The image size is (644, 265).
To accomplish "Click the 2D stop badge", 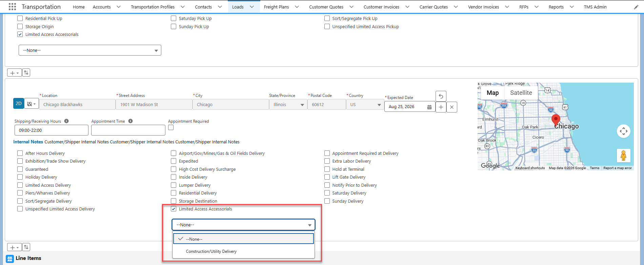I will point(19,103).
